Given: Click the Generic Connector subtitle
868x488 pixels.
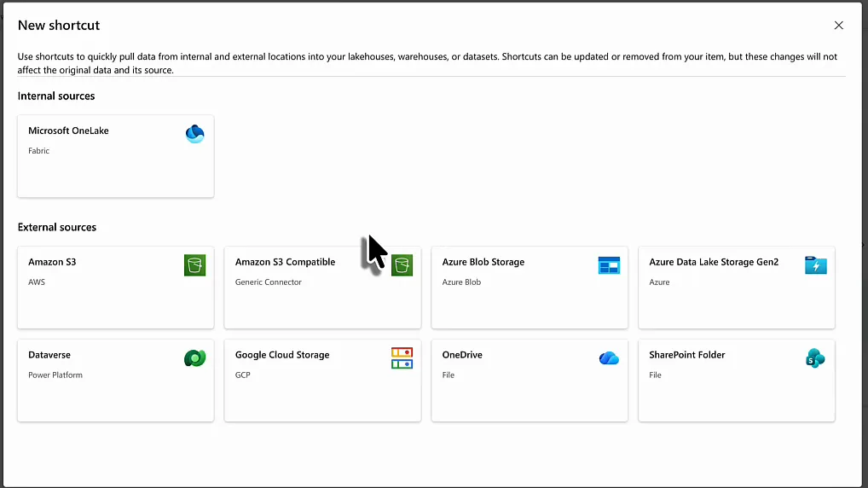Looking at the screenshot, I should click(269, 282).
